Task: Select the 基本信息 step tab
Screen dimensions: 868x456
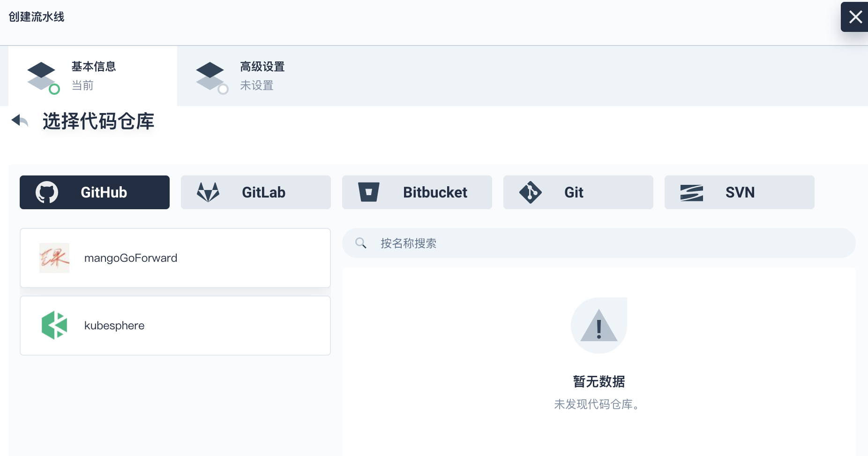Action: pyautogui.click(x=93, y=76)
